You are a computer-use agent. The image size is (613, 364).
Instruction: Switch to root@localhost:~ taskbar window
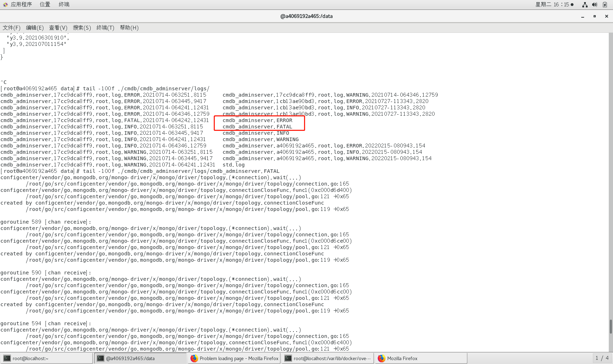pyautogui.click(x=47, y=358)
